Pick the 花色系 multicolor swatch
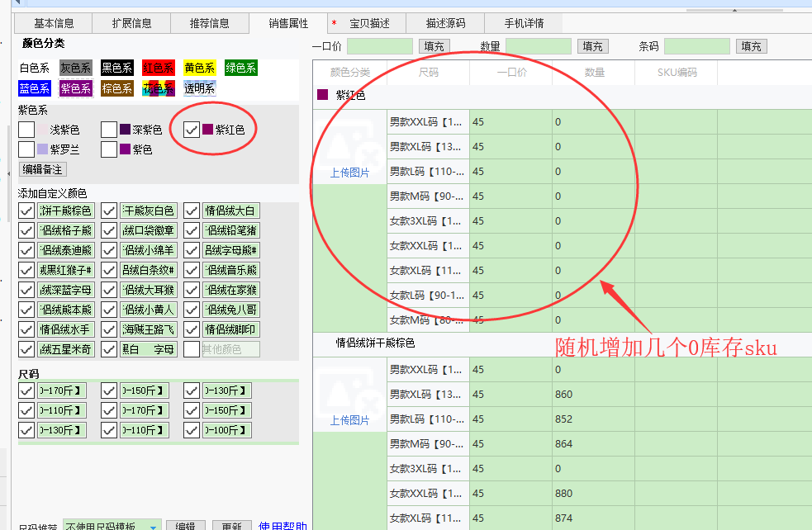This screenshot has width=812, height=530. coord(158,88)
